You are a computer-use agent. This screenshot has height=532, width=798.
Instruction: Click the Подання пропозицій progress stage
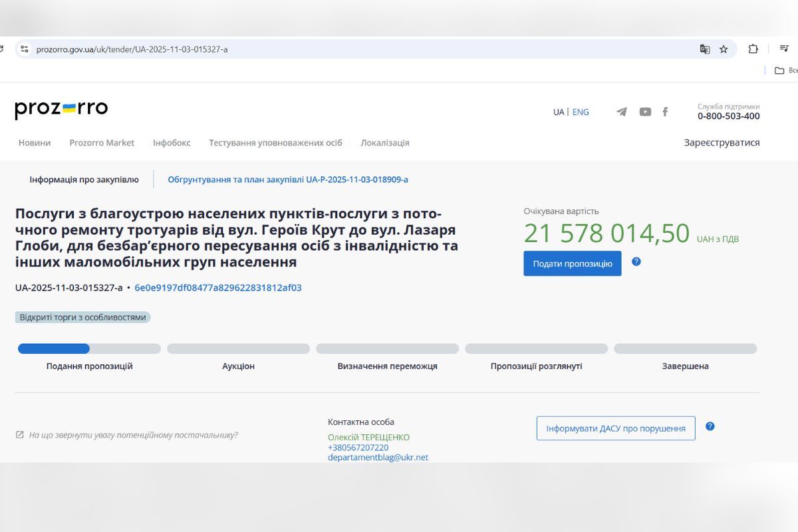pos(90,366)
